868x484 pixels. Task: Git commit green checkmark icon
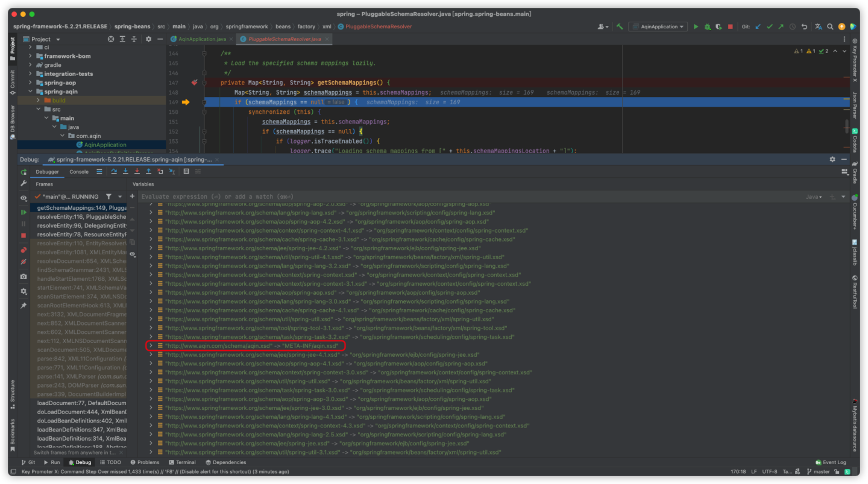pyautogui.click(x=770, y=27)
